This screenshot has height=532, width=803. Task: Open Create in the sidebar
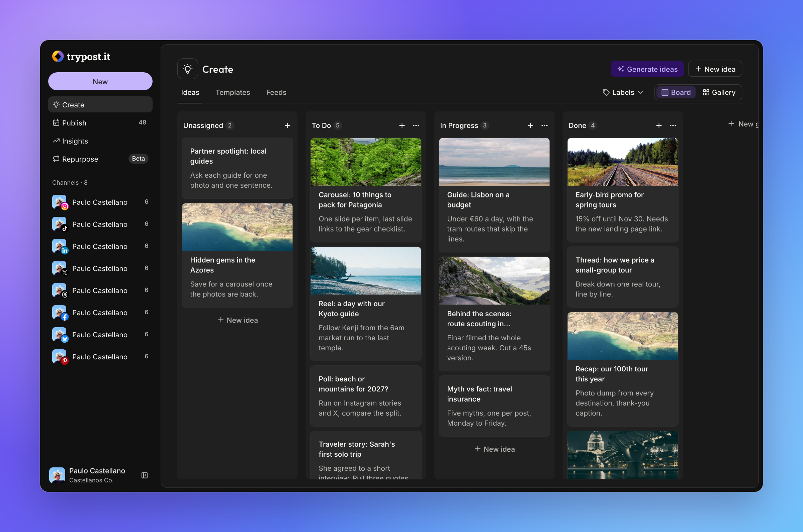100,105
